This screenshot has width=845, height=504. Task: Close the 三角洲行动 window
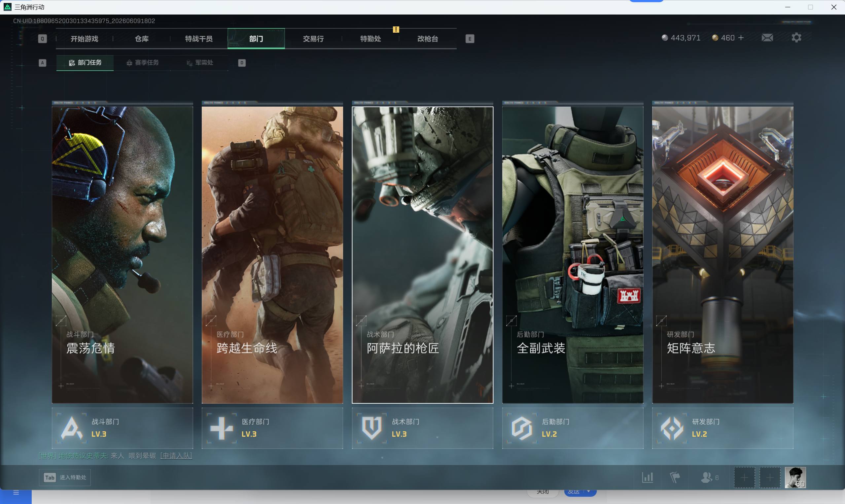pos(834,7)
